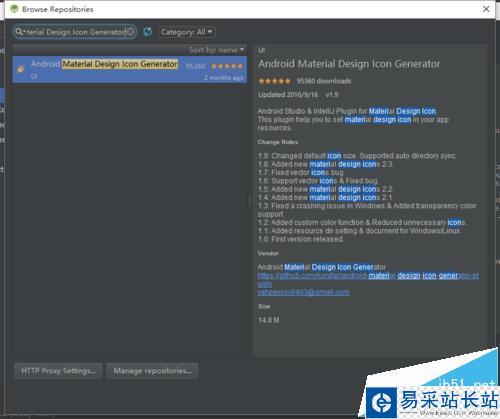This screenshot has height=419, width=500.
Task: Click the search magnifier icon in plugin search
Action: point(19,32)
